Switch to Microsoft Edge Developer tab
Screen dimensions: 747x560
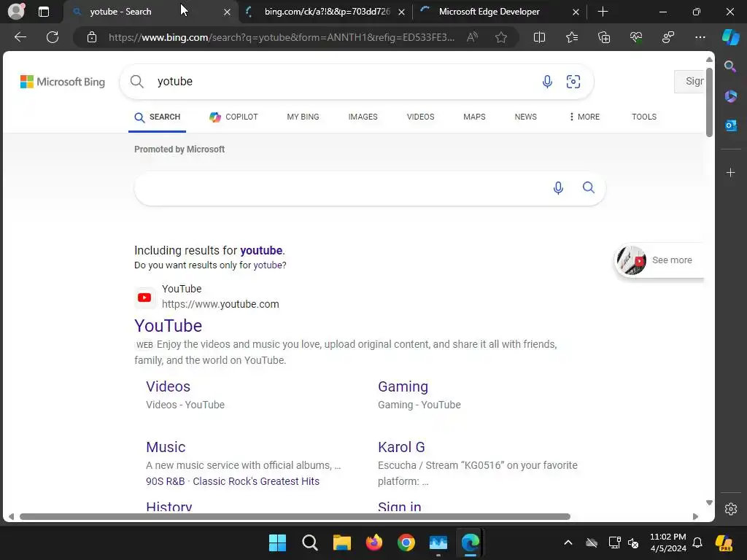(x=498, y=12)
